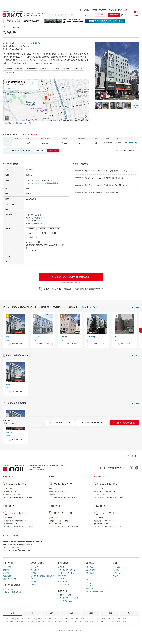
Task: Show next building photo arrow
Action: (135, 71)
